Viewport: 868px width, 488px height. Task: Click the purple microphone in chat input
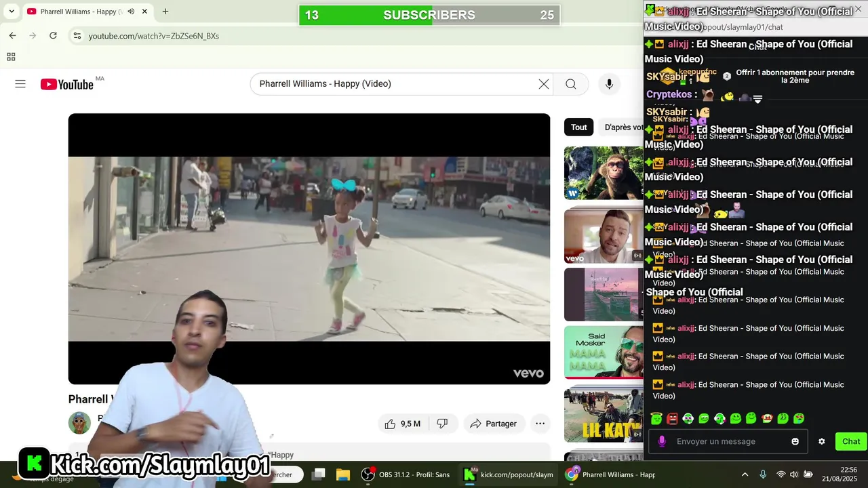(662, 441)
